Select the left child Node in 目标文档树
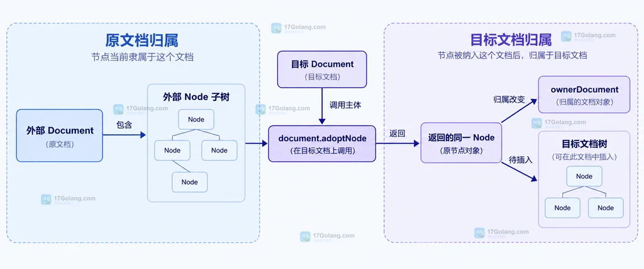The height and width of the screenshot is (269, 644). (x=562, y=208)
